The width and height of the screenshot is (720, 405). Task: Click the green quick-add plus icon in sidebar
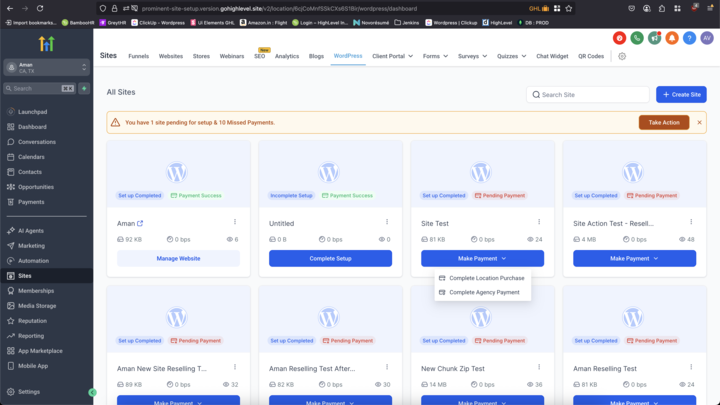(85, 88)
